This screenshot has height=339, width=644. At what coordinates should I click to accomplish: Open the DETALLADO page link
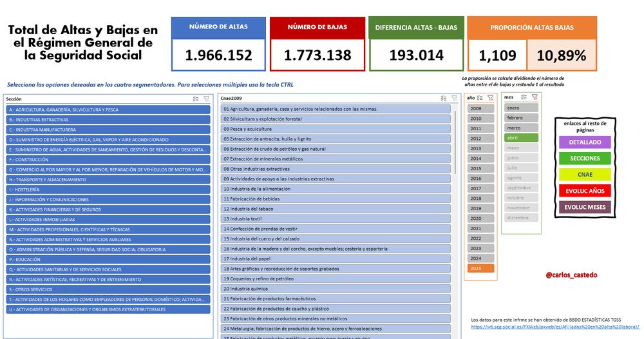click(585, 142)
